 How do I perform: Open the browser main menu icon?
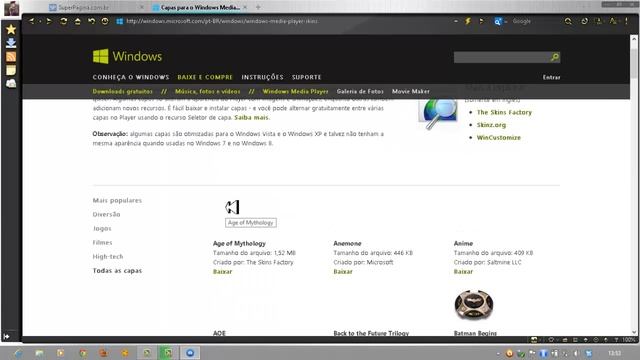(626, 21)
